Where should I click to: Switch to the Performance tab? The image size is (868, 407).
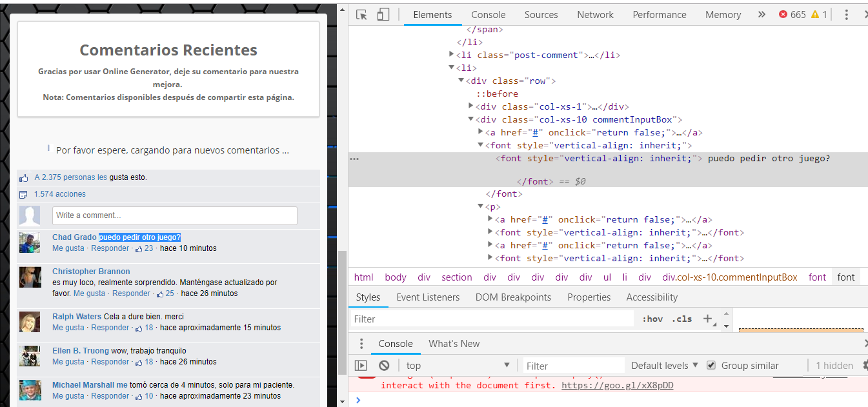(660, 14)
